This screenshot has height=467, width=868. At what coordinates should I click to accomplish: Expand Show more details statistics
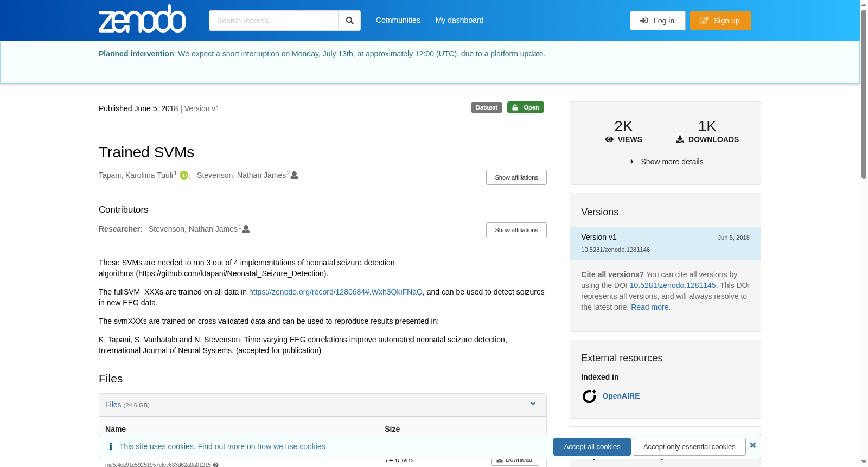click(x=666, y=162)
